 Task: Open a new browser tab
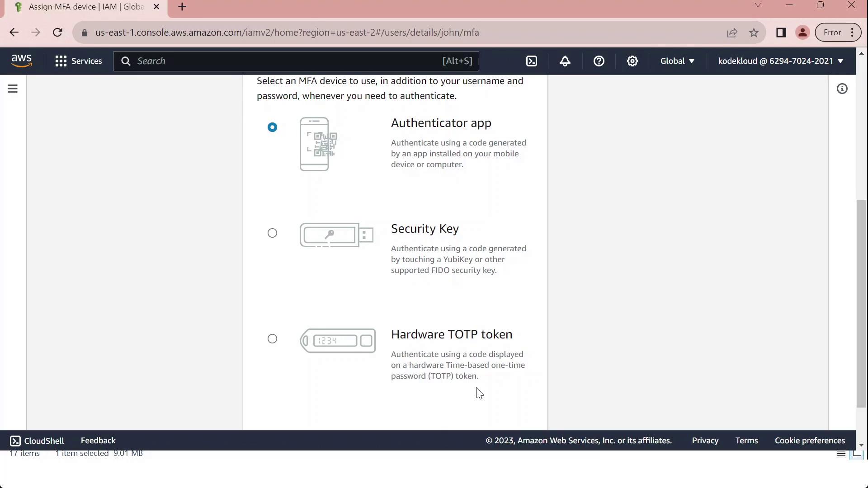182,7
